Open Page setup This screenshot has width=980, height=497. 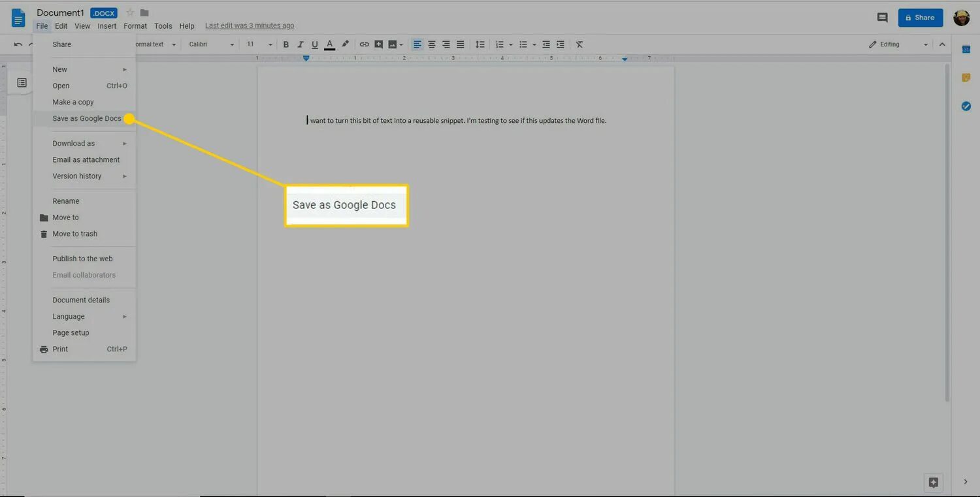84,332
